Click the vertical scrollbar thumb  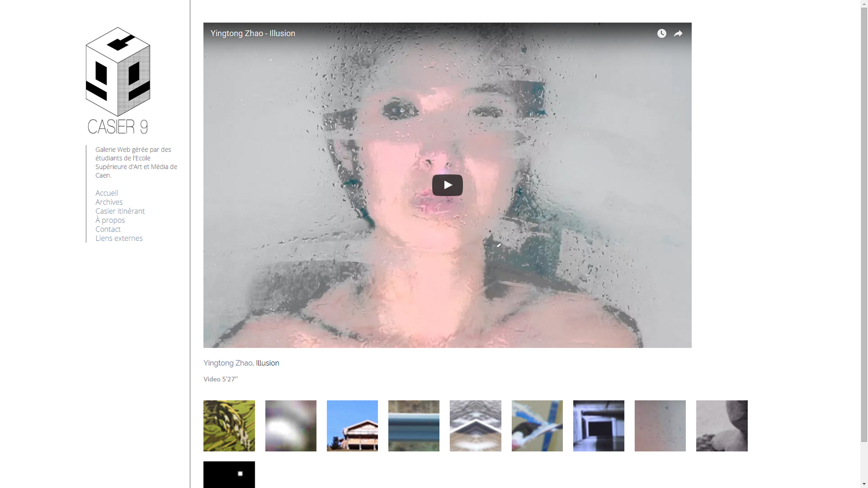pos(864,225)
